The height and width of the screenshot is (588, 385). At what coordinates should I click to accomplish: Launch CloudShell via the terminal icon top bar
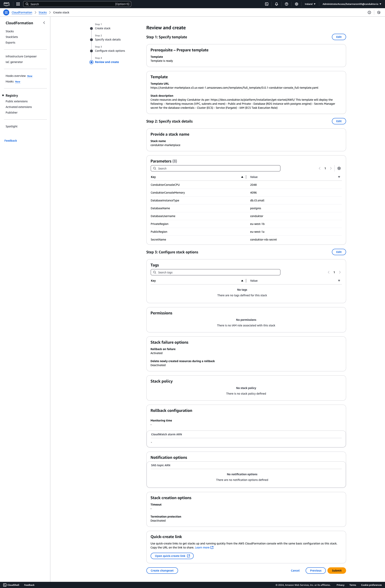click(266, 4)
